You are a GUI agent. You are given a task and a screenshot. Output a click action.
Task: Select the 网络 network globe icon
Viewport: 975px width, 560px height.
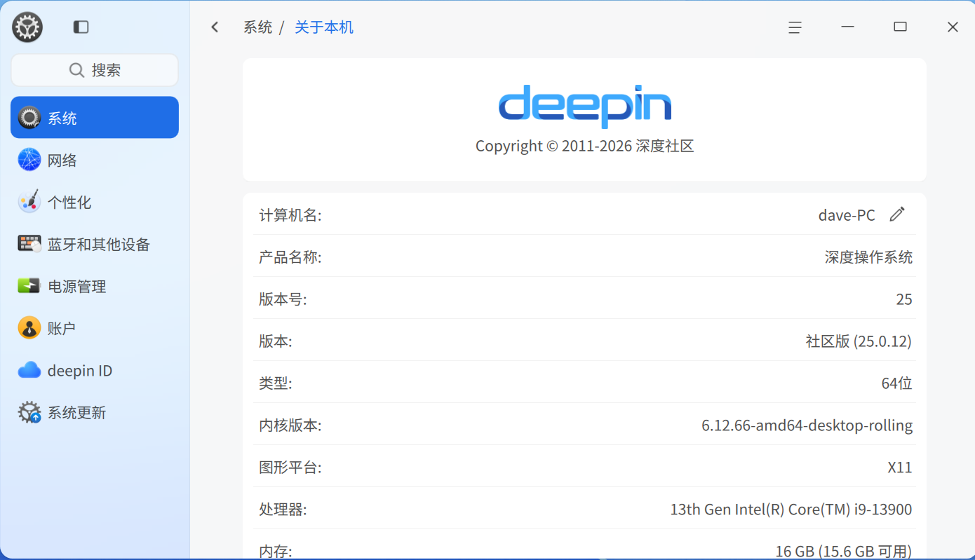coord(29,160)
